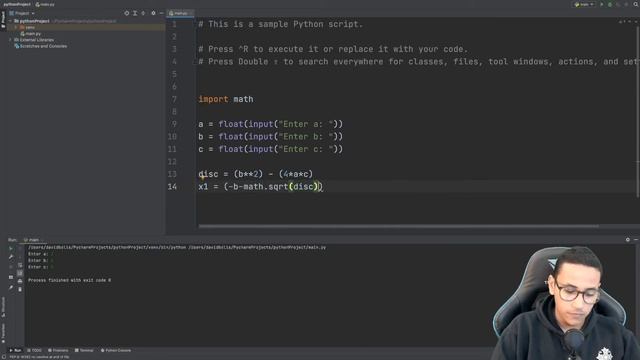The height and width of the screenshot is (360, 640).
Task: Open the main run configuration dropdown
Action: pos(584,4)
